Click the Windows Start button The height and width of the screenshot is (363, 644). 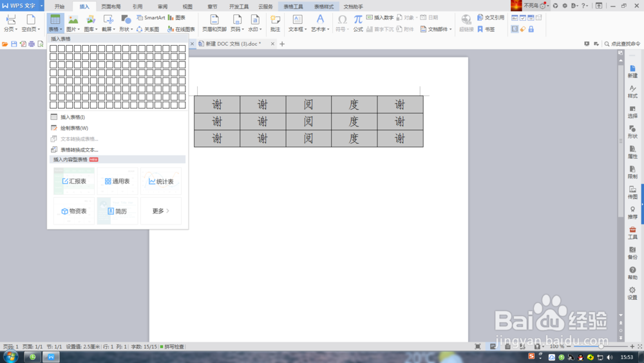click(x=10, y=357)
